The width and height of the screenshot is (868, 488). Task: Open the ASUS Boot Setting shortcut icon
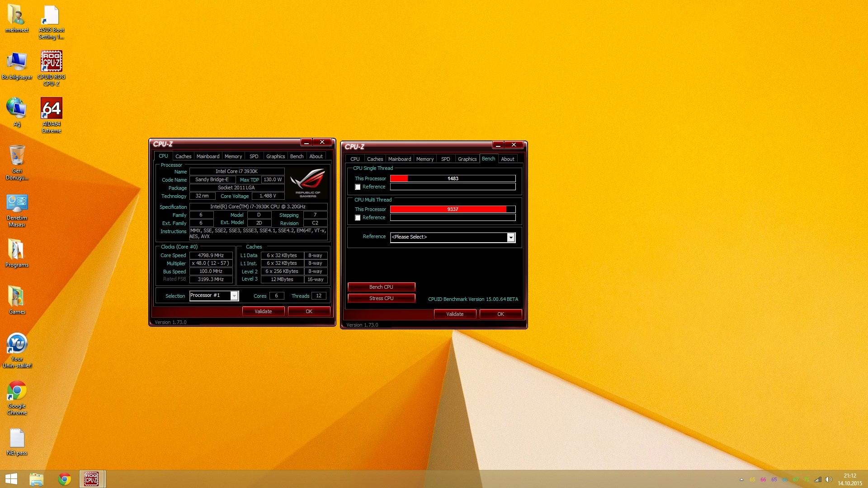pos(51,21)
